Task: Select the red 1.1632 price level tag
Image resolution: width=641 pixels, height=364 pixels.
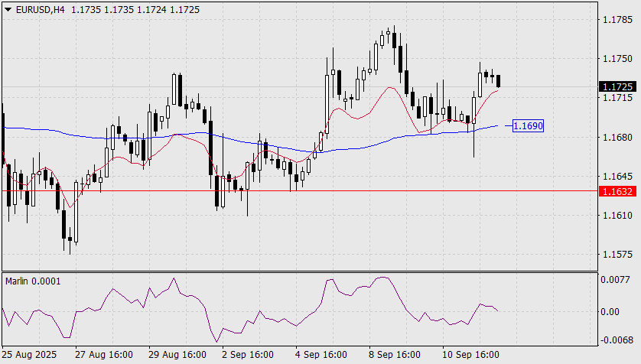Action: (x=617, y=190)
